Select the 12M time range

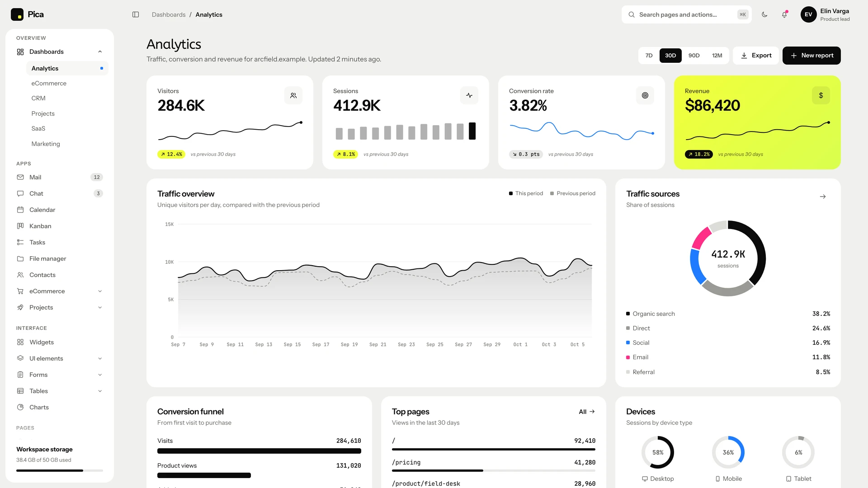[x=717, y=56]
